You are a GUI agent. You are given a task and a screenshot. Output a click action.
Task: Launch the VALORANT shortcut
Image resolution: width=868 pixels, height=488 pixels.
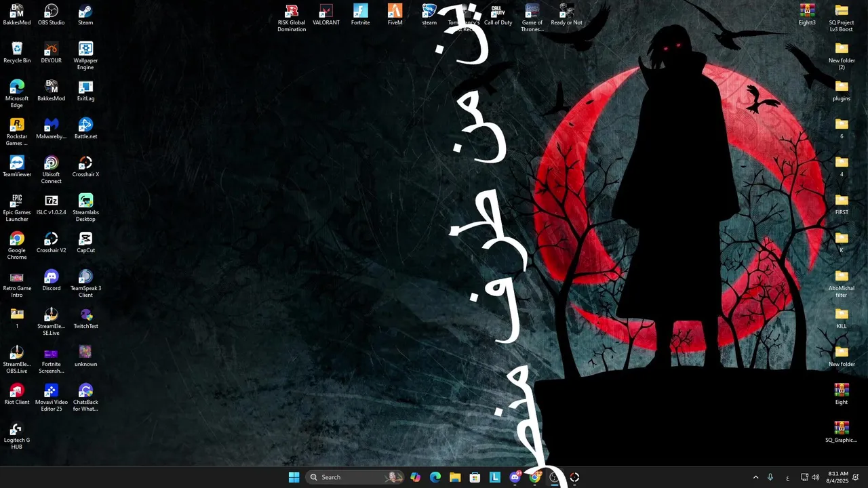pos(326,15)
